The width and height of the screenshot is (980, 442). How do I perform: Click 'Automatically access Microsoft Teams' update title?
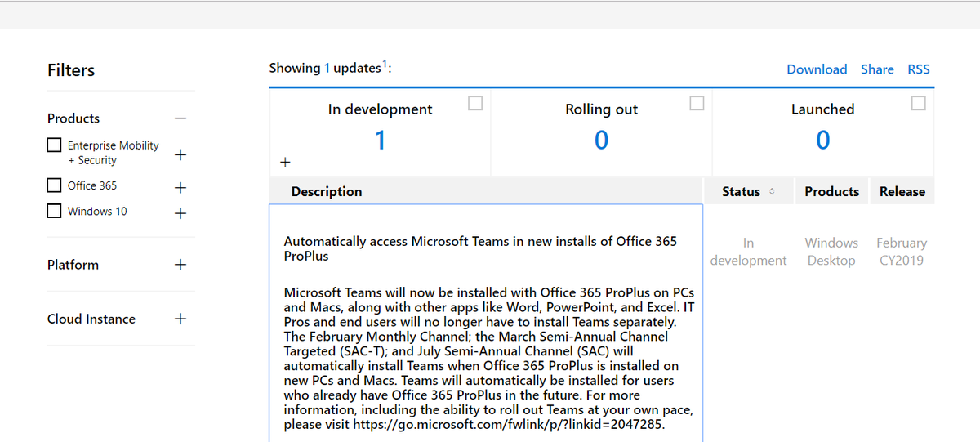tap(480, 248)
